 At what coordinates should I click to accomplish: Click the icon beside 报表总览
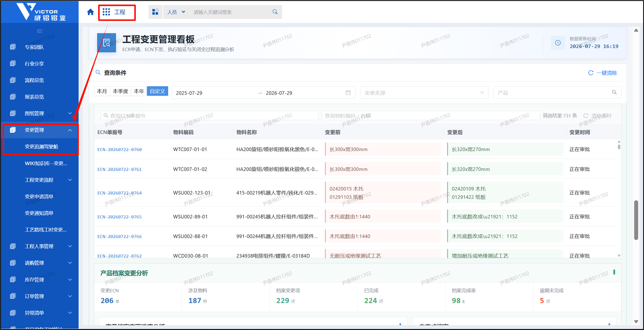coord(13,97)
